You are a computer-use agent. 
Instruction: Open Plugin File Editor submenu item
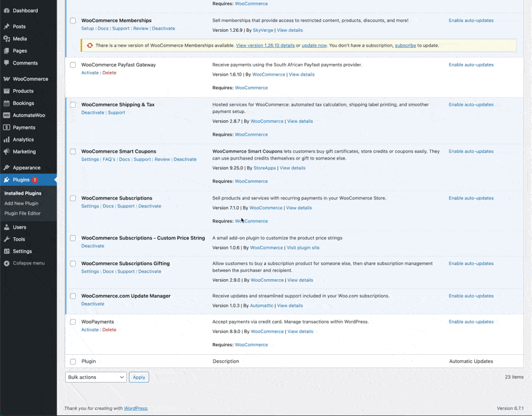tap(23, 213)
